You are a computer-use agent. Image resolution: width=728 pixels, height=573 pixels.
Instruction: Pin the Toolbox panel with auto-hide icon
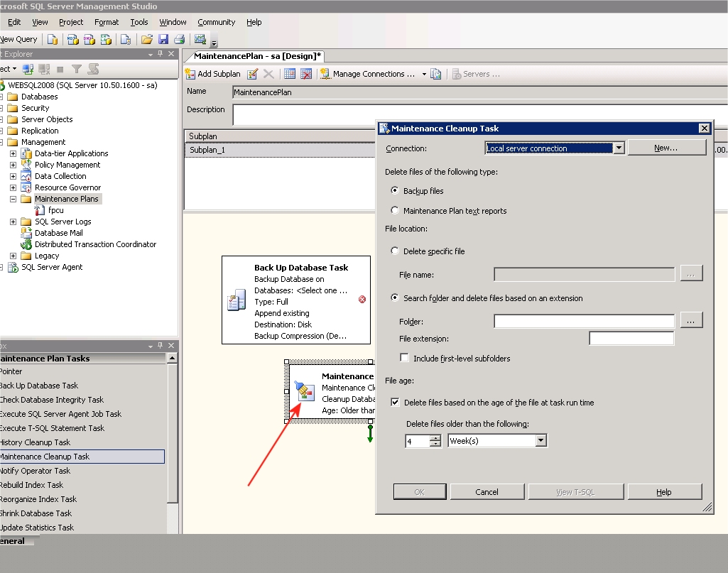click(x=161, y=345)
